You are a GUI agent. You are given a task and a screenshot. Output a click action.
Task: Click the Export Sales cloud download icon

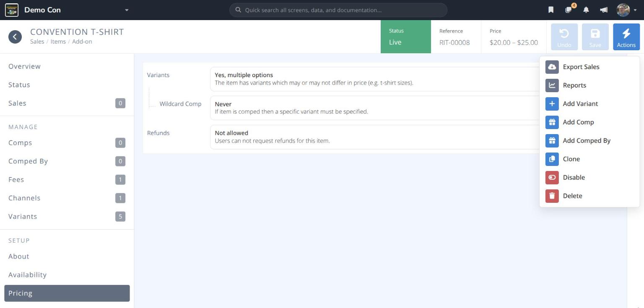pyautogui.click(x=552, y=67)
